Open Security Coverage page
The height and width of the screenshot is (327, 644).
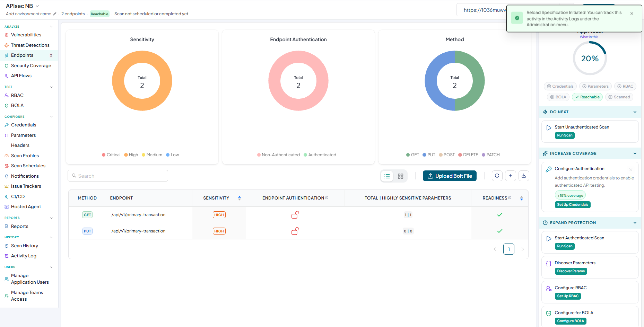pos(31,66)
